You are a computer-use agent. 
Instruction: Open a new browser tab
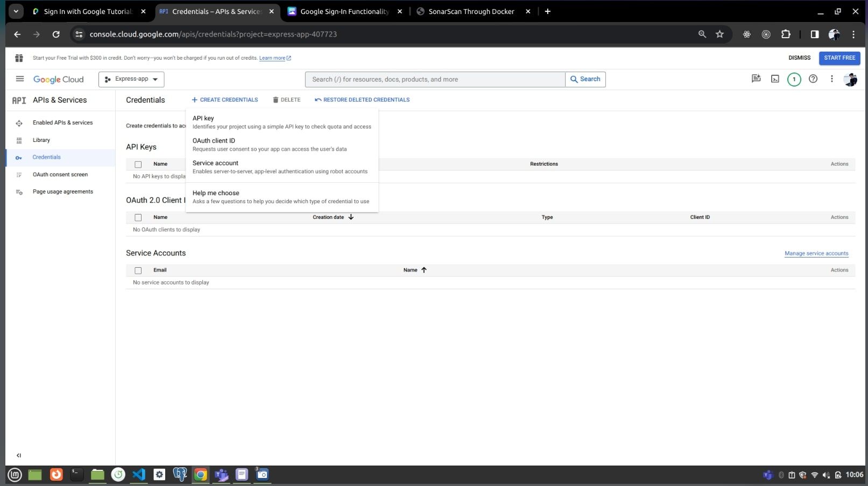(548, 11)
